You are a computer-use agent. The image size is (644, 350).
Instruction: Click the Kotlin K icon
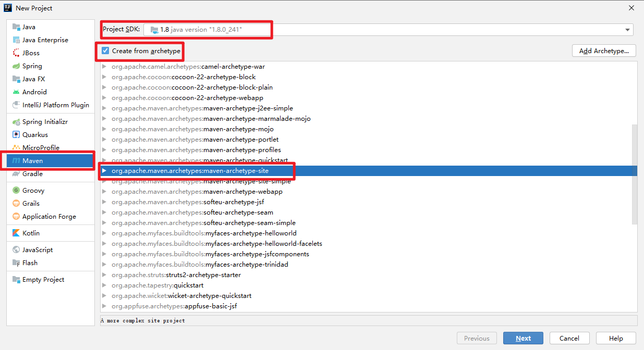pyautogui.click(x=16, y=233)
